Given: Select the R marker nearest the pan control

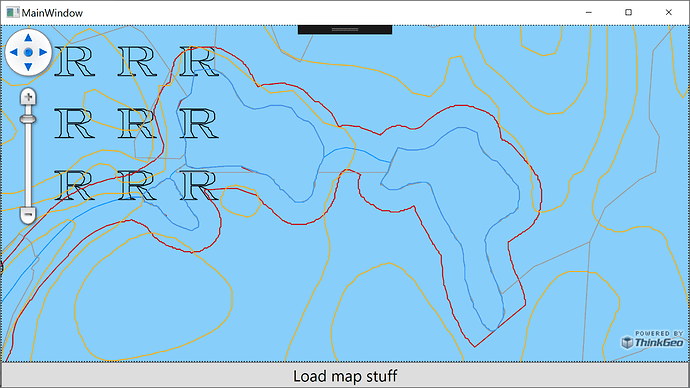Looking at the screenshot, I should (x=74, y=62).
